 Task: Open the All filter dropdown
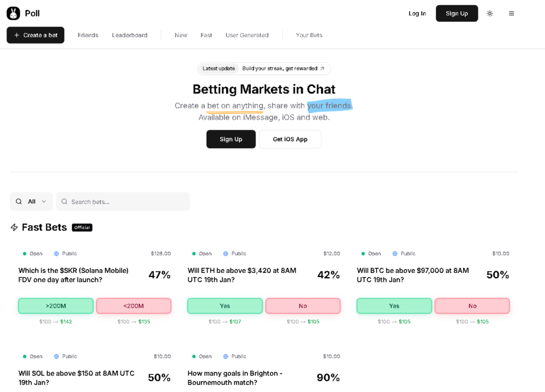[31, 202]
